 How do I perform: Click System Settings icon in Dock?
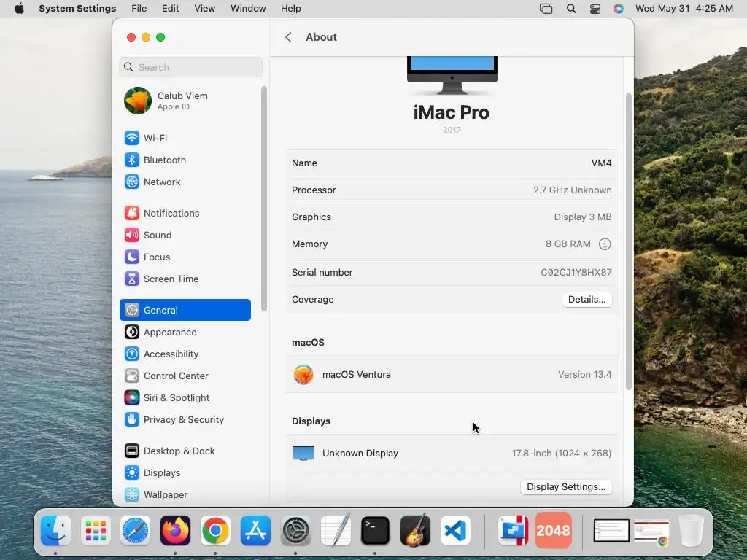pyautogui.click(x=295, y=531)
